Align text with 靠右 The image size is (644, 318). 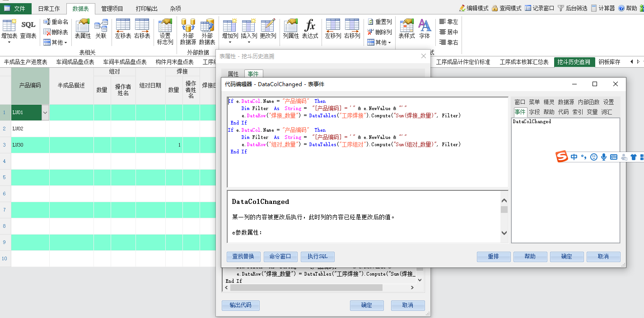tap(448, 42)
